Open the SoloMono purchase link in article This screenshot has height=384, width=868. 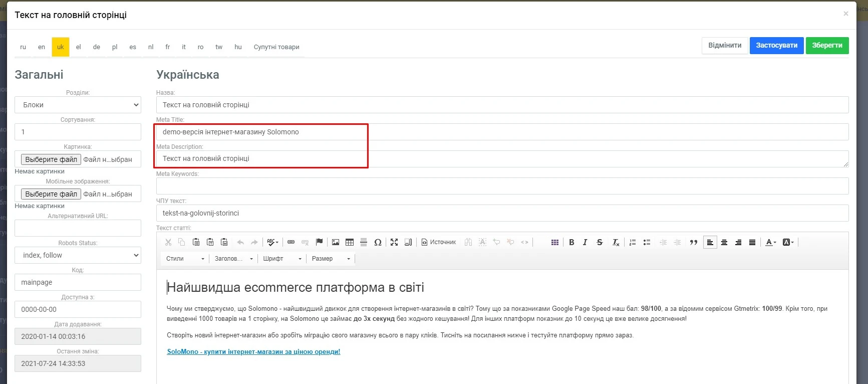pos(253,352)
